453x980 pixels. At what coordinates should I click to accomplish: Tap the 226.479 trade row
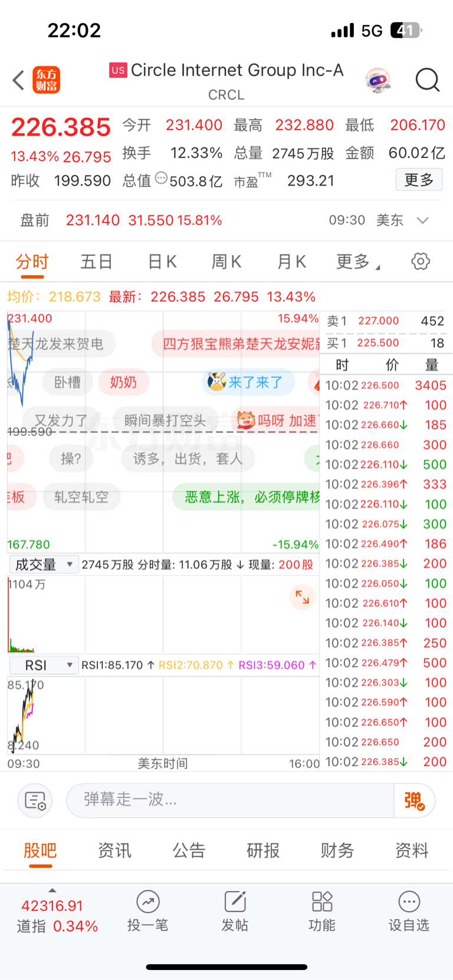tap(386, 663)
